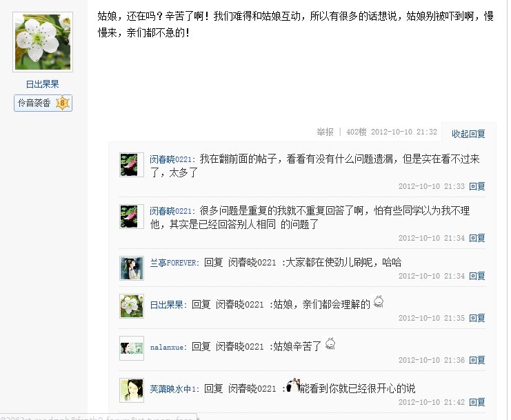Click the panda emoticon in 芙蕖映水中1's reply

pyautogui.click(x=293, y=386)
